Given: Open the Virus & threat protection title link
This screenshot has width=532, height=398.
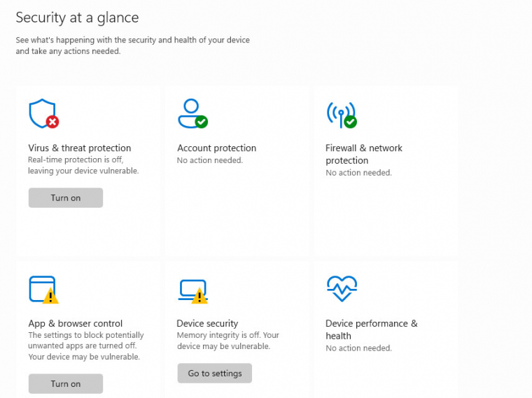Looking at the screenshot, I should click(x=79, y=148).
